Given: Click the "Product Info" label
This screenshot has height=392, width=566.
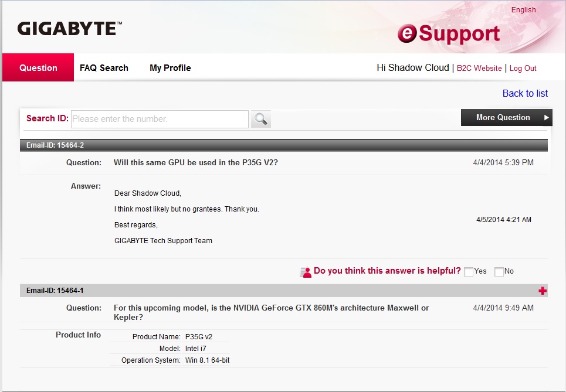Looking at the screenshot, I should coord(78,335).
